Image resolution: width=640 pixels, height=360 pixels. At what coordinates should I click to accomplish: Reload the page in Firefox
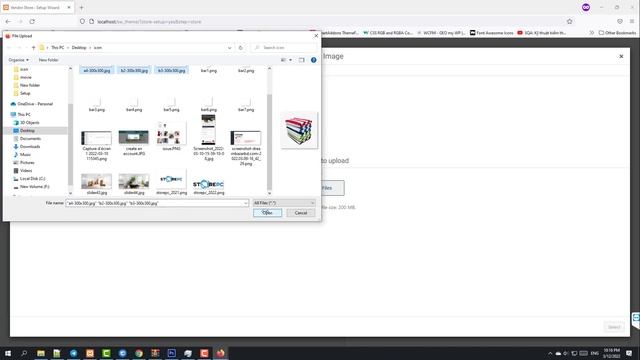32,21
